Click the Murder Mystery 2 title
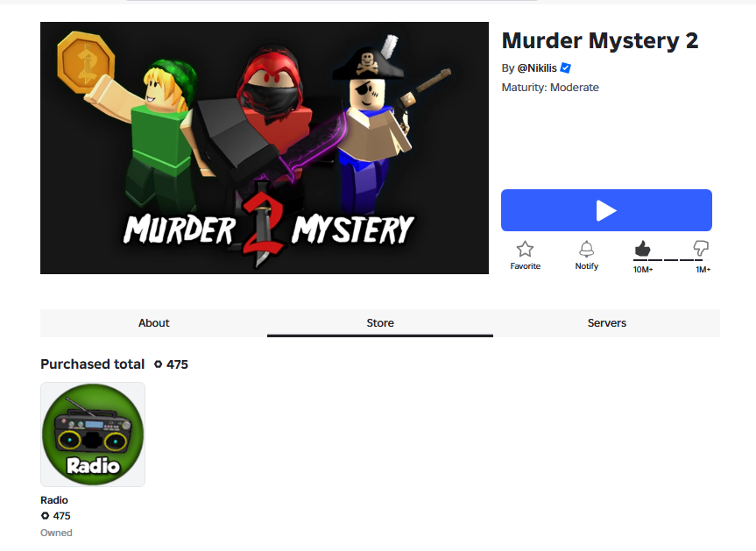 tap(600, 40)
